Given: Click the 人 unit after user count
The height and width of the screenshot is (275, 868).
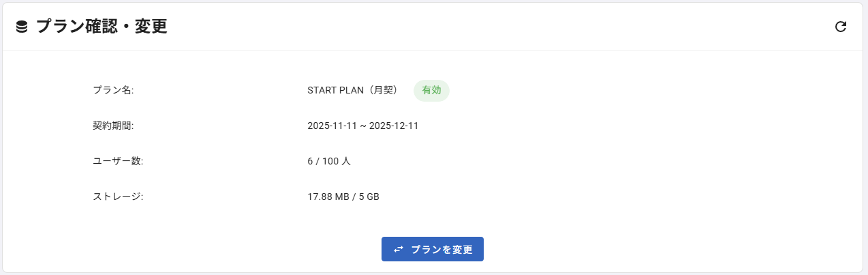Looking at the screenshot, I should 346,161.
